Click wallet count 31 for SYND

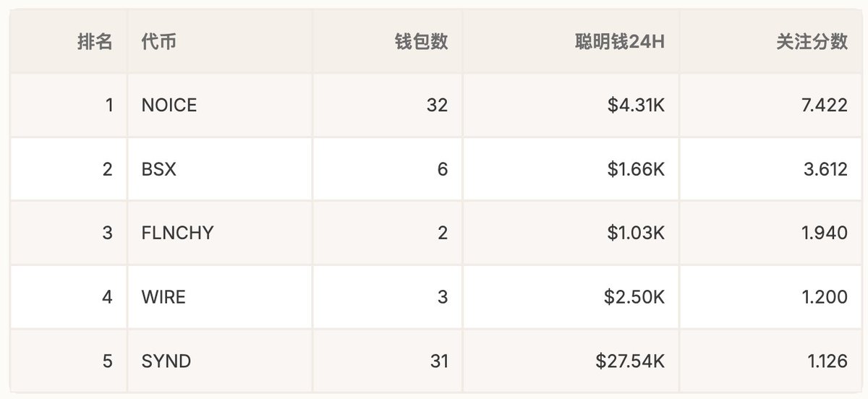coord(437,360)
